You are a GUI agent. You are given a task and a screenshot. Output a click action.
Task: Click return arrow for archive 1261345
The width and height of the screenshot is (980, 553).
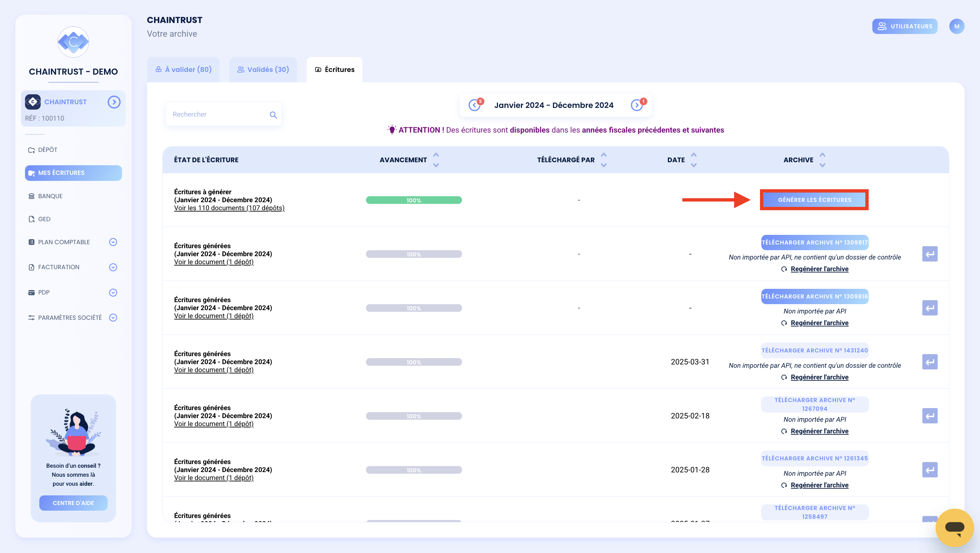point(930,470)
